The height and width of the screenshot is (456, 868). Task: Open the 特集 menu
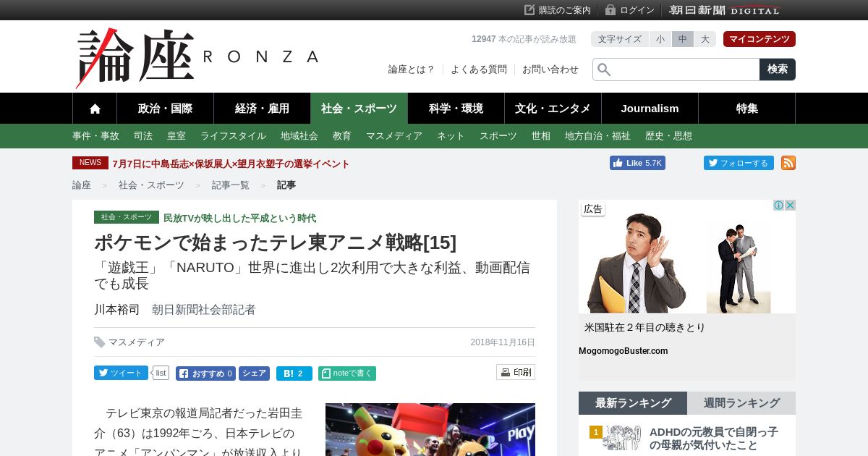pos(746,109)
